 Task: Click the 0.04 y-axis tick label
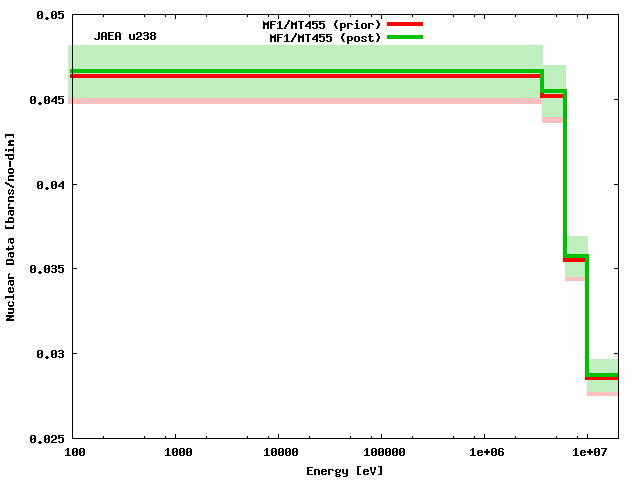[x=51, y=185]
